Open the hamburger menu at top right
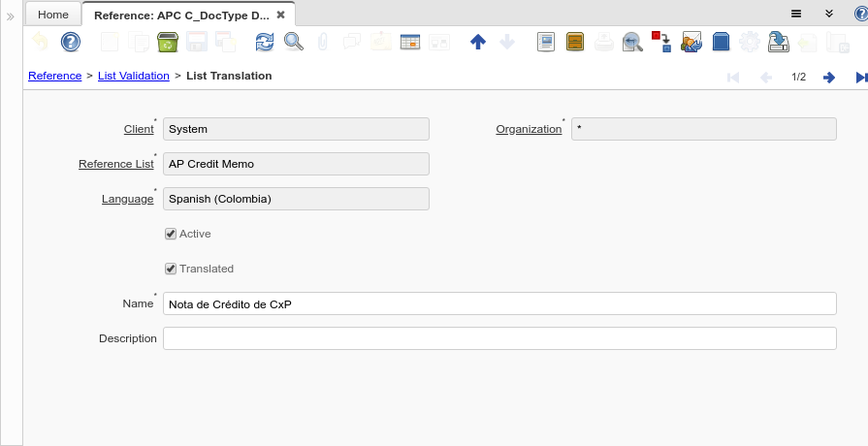Viewport: 868px width, 446px height. point(796,14)
